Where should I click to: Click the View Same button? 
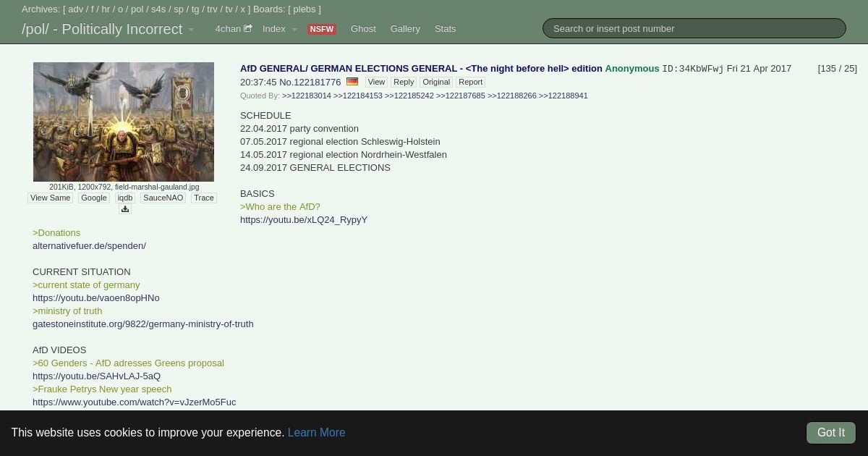coord(50,198)
